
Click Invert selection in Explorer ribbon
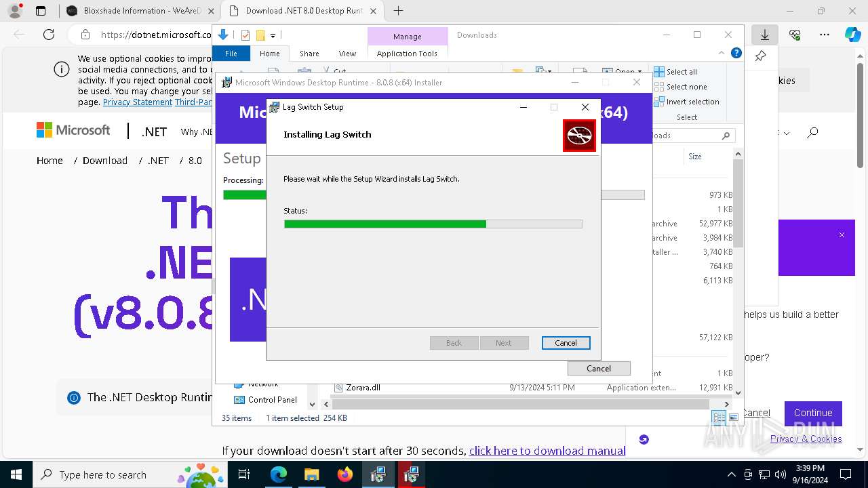coord(686,102)
